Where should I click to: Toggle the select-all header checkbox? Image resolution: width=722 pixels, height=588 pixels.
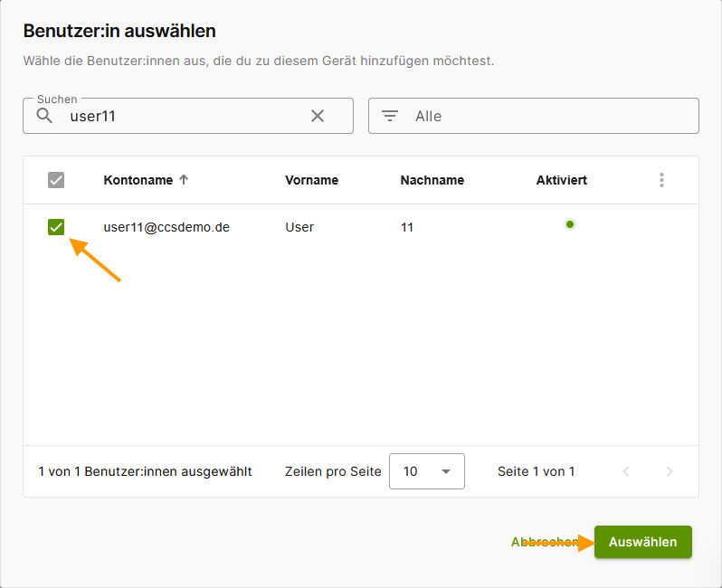[56, 180]
